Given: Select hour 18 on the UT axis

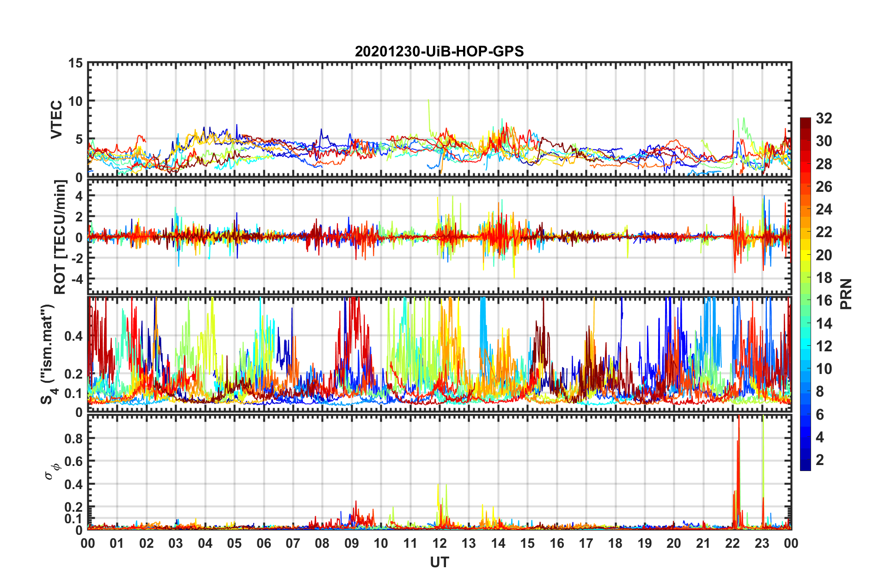Looking at the screenshot, I should coord(615,543).
